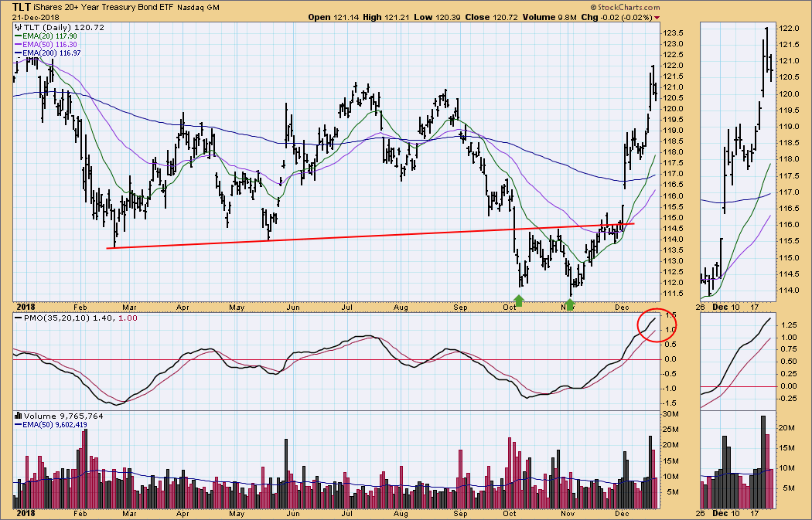The image size is (812, 520).
Task: Click the EMA(50) 9,602,419 volume legend
Action: tap(55, 425)
